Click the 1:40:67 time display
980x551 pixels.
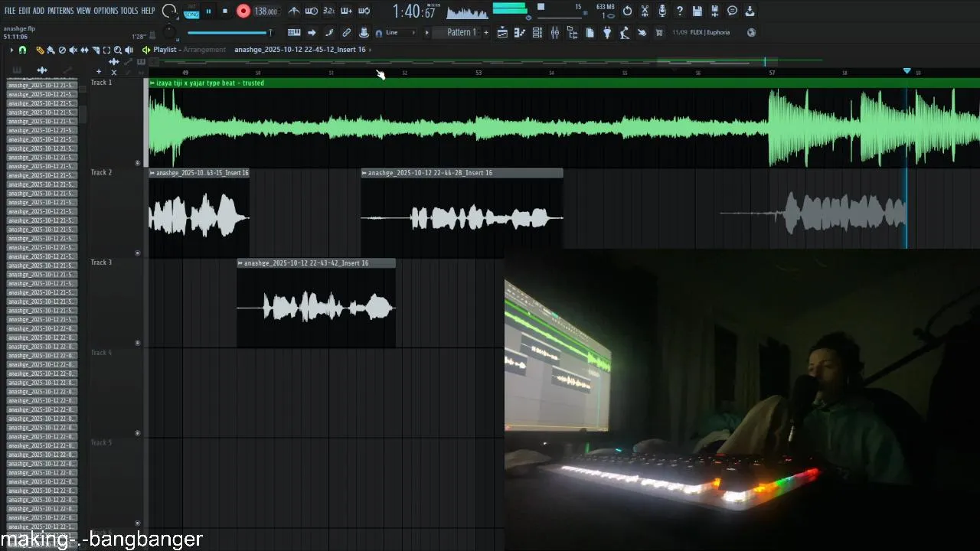pyautogui.click(x=414, y=11)
